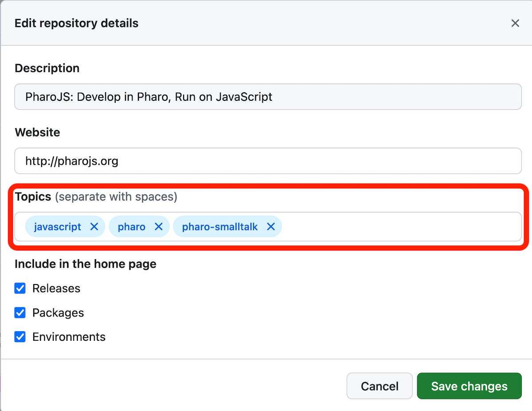The height and width of the screenshot is (411, 532).
Task: Click the Website field label
Action: pyautogui.click(x=37, y=132)
